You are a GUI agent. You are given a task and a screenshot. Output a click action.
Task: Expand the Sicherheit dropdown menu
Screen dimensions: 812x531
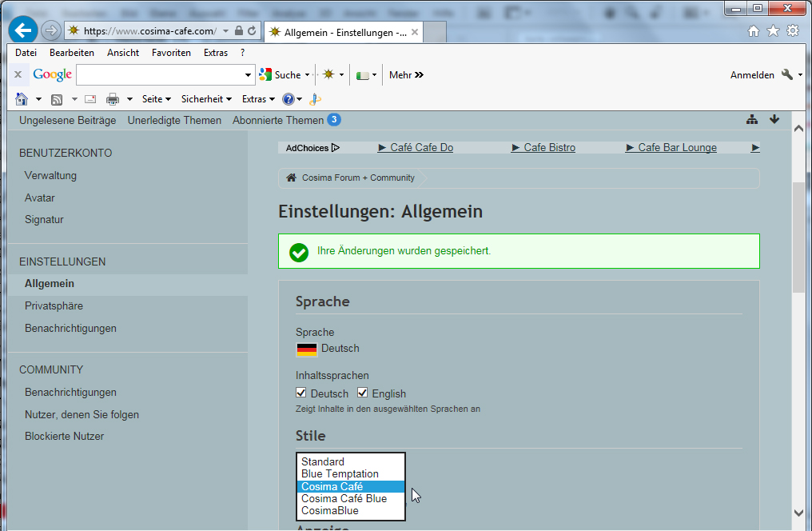pyautogui.click(x=206, y=99)
